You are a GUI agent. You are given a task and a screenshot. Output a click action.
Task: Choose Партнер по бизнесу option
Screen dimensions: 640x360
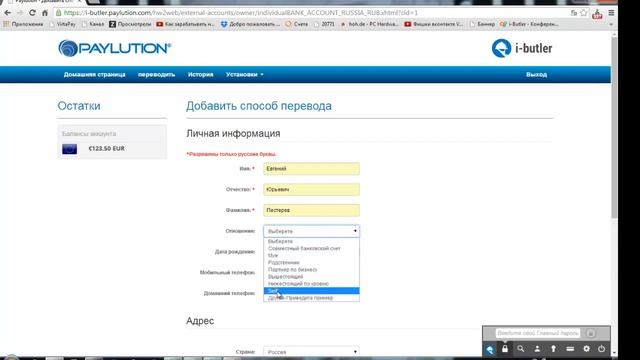coord(311,269)
